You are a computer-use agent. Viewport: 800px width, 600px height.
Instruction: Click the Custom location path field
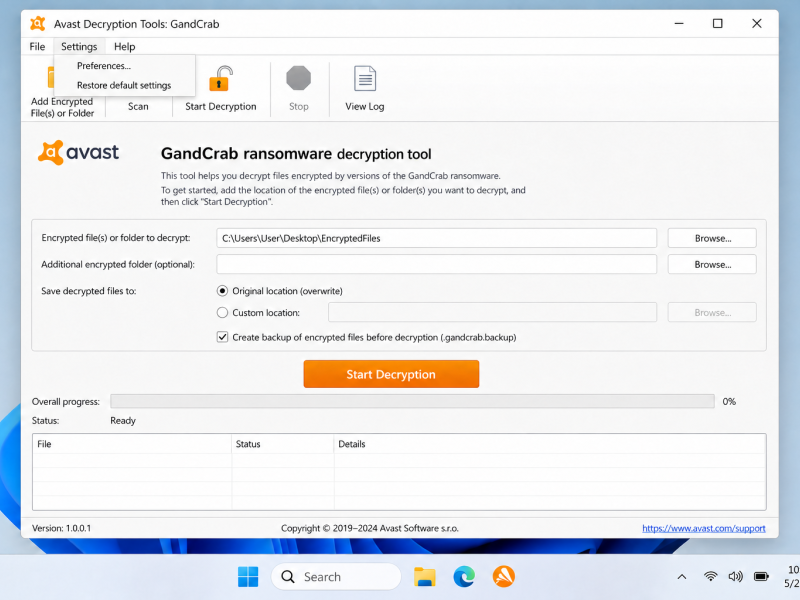tap(492, 312)
